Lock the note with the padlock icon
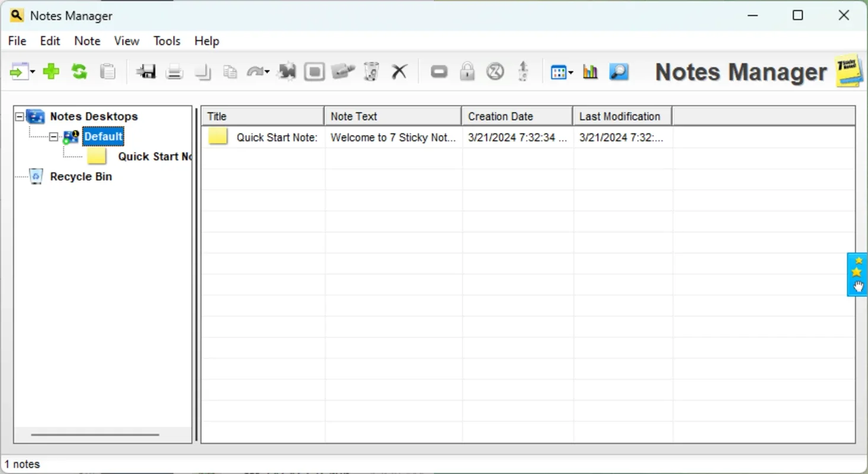This screenshot has height=474, width=868. click(x=467, y=72)
